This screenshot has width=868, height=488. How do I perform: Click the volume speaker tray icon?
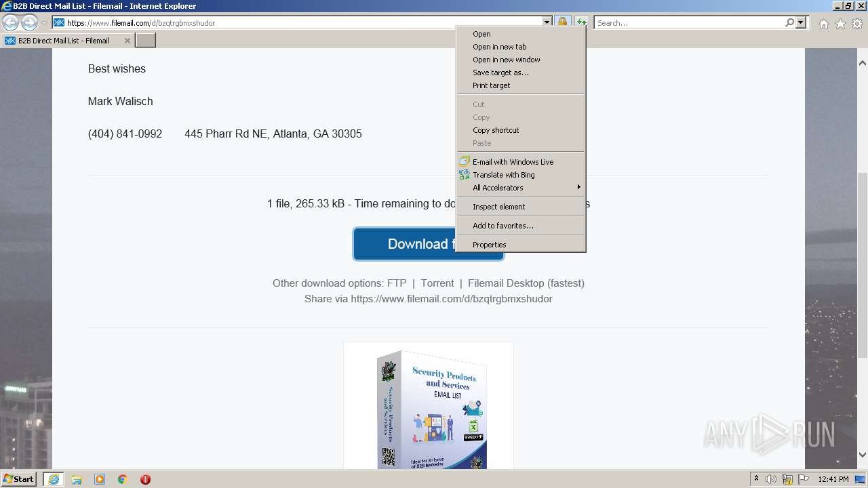click(771, 479)
